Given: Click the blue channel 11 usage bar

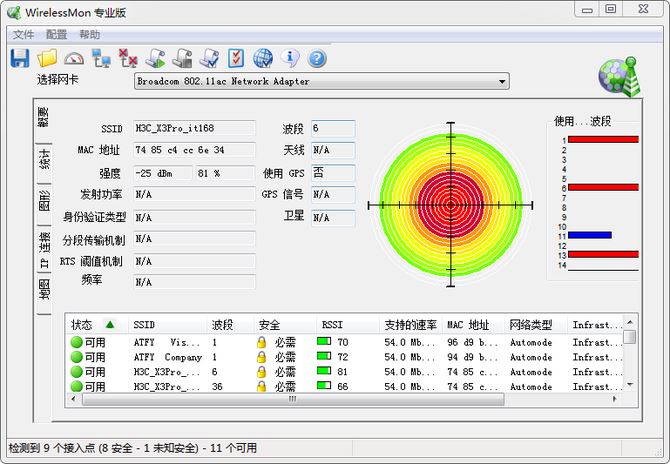Looking at the screenshot, I should (590, 235).
